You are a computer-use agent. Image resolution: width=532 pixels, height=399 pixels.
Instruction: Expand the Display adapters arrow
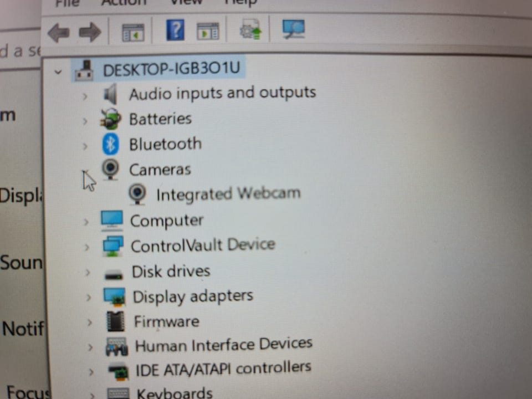(89, 297)
